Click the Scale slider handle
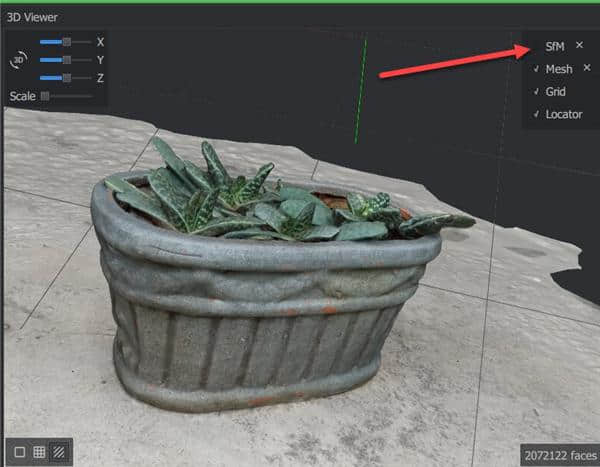The width and height of the screenshot is (600, 467). pos(45,96)
